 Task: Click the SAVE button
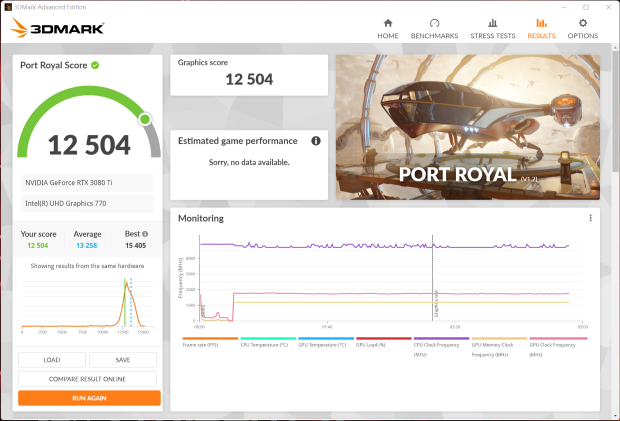tap(123, 360)
